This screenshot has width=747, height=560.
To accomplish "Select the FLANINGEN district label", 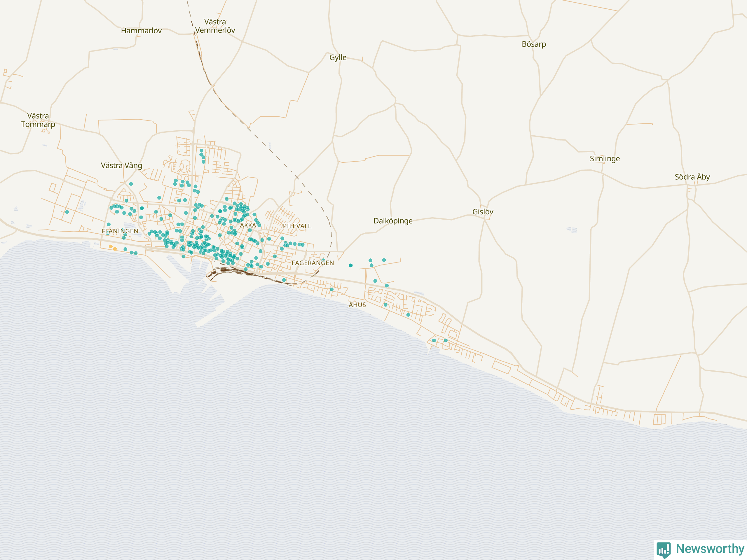I will click(120, 231).
